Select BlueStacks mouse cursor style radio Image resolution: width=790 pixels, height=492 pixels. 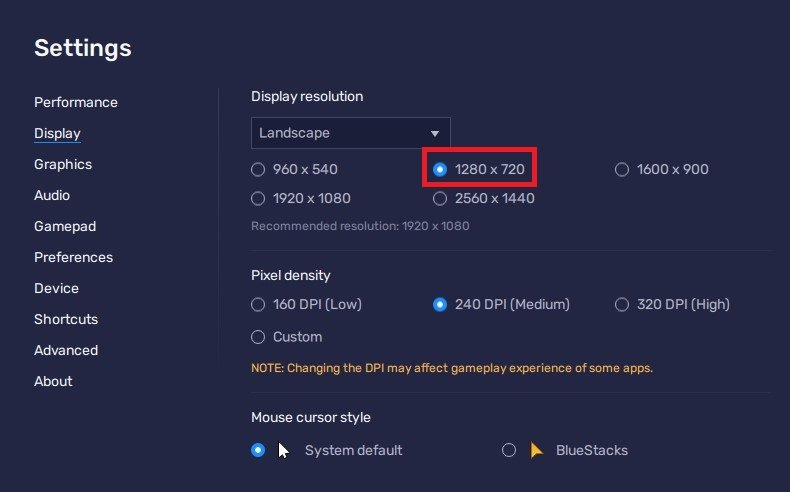point(509,450)
